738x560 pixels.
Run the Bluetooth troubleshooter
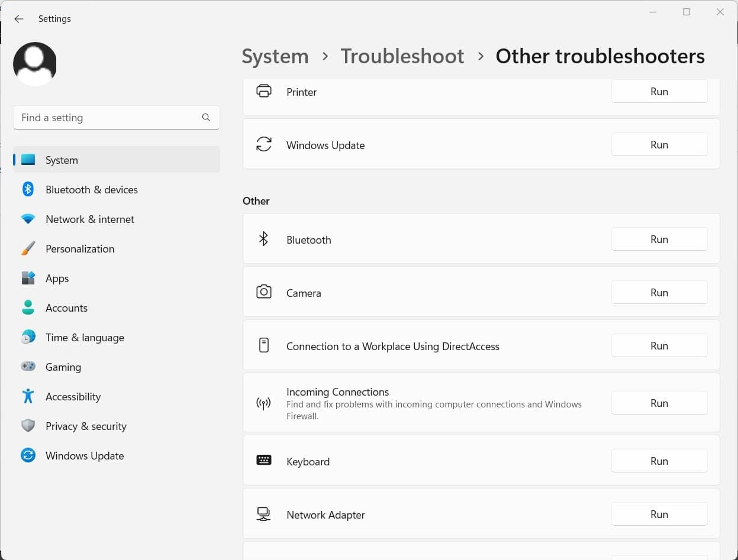(659, 239)
